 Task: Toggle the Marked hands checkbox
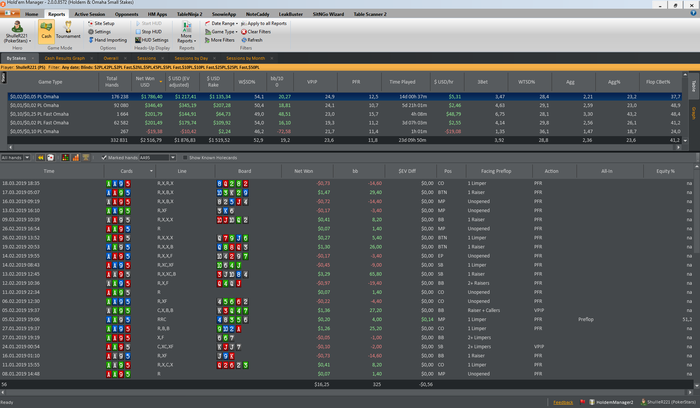click(104, 158)
